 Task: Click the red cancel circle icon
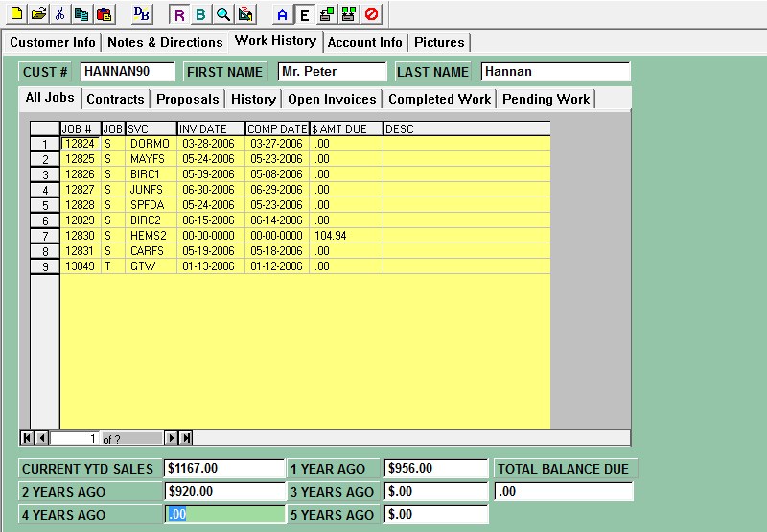[370, 14]
